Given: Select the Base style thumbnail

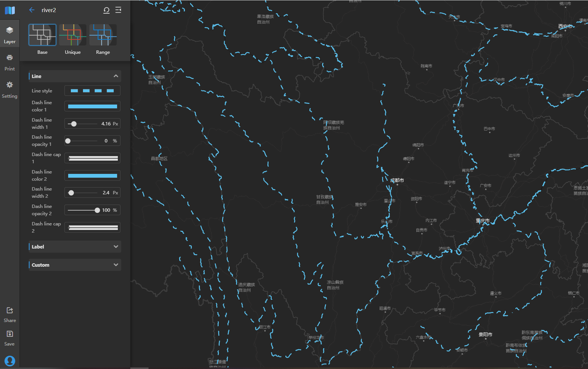Looking at the screenshot, I should coord(42,35).
